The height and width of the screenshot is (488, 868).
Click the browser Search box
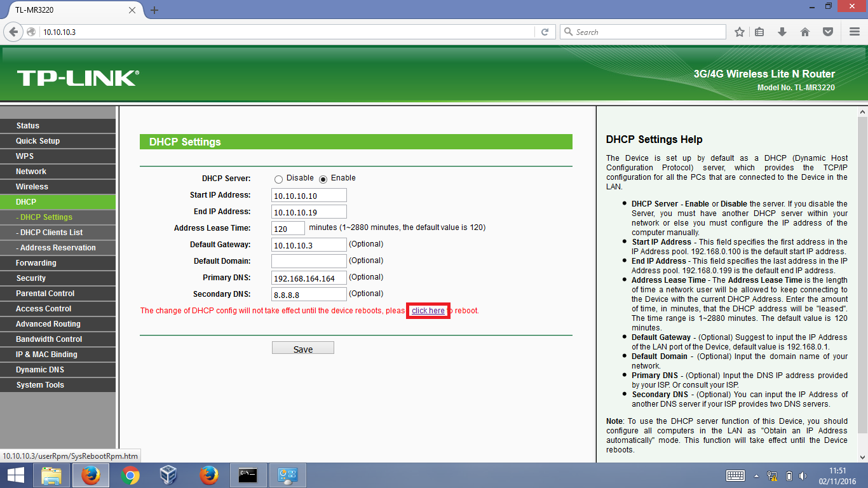point(642,32)
